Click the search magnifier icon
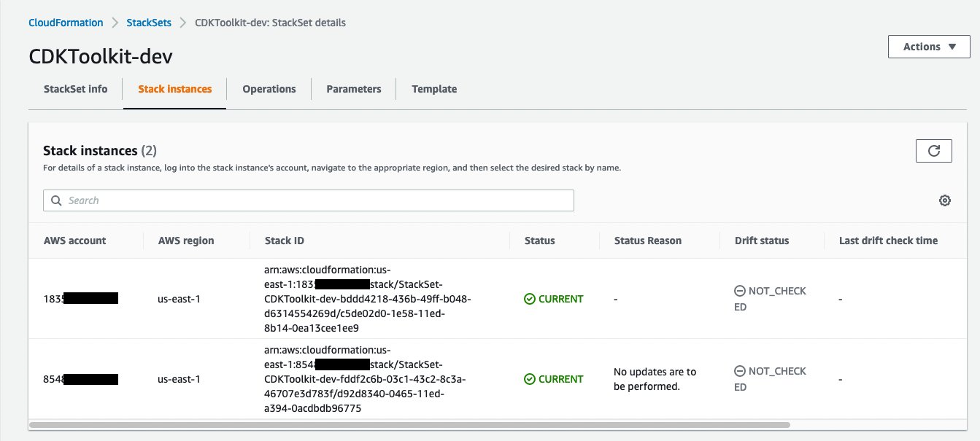The width and height of the screenshot is (980, 441). pos(56,200)
